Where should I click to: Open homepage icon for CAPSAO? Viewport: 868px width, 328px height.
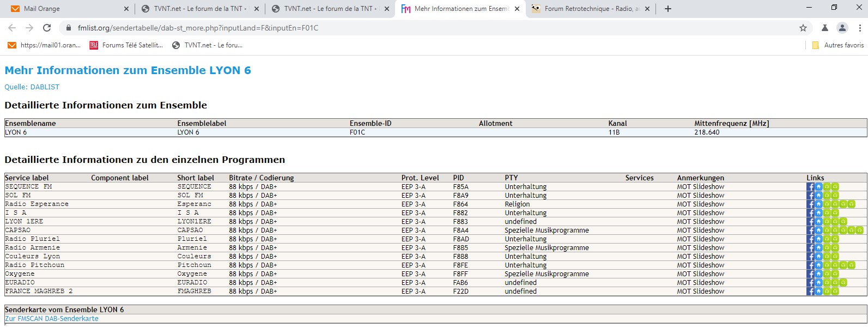coord(818,230)
